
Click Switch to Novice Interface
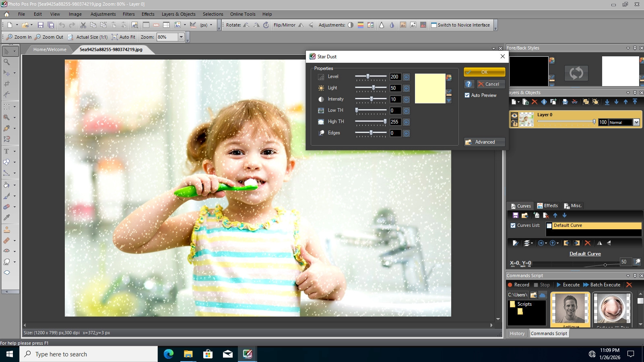pos(460,25)
